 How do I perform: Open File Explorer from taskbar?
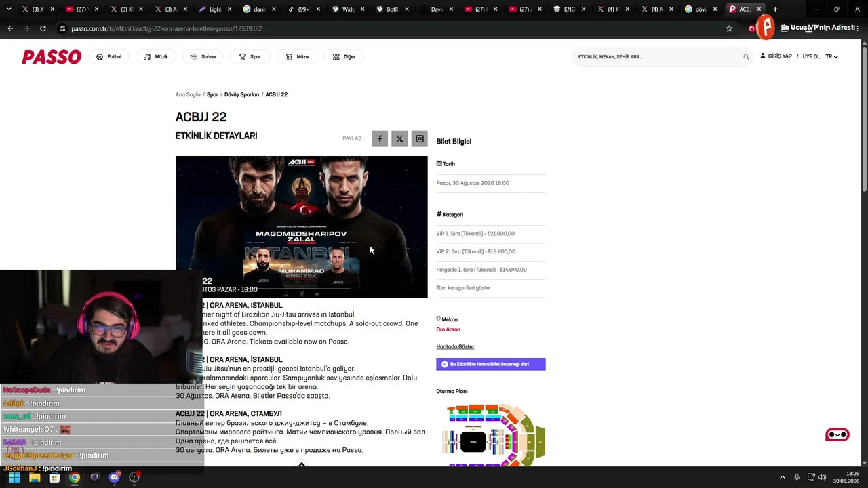[35, 477]
